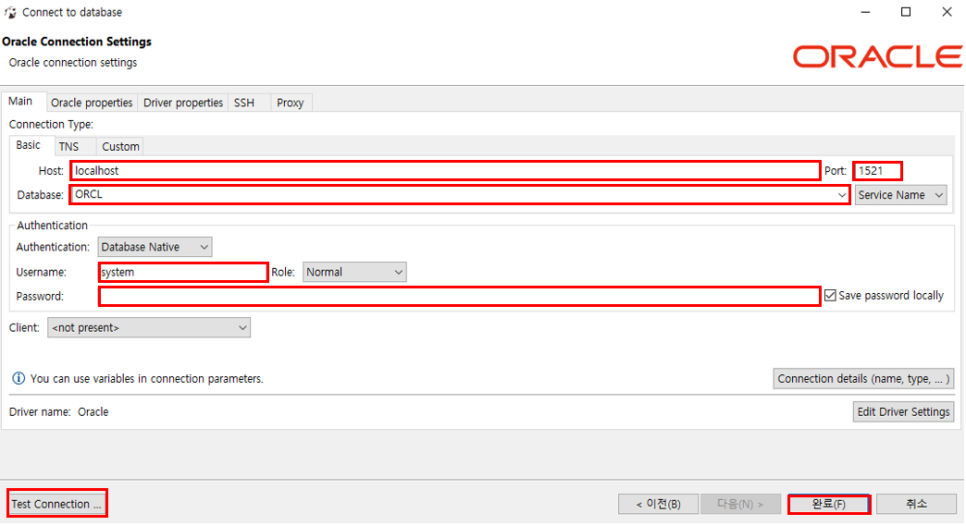Click the Test Connection button

57,504
